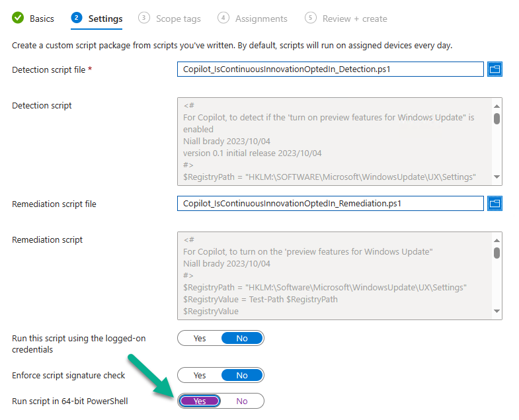Enable script signature check with Yes
This screenshot has height=420, width=519.
(200, 375)
